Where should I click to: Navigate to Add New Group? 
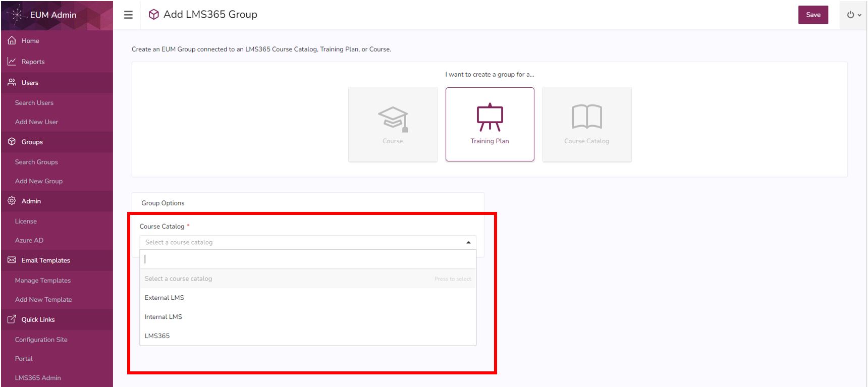(39, 181)
